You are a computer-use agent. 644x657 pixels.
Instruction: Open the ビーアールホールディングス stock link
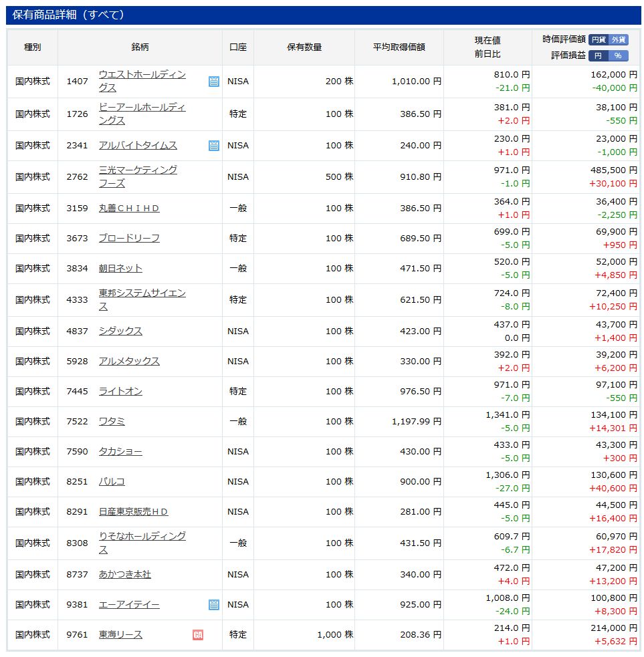pos(142,114)
